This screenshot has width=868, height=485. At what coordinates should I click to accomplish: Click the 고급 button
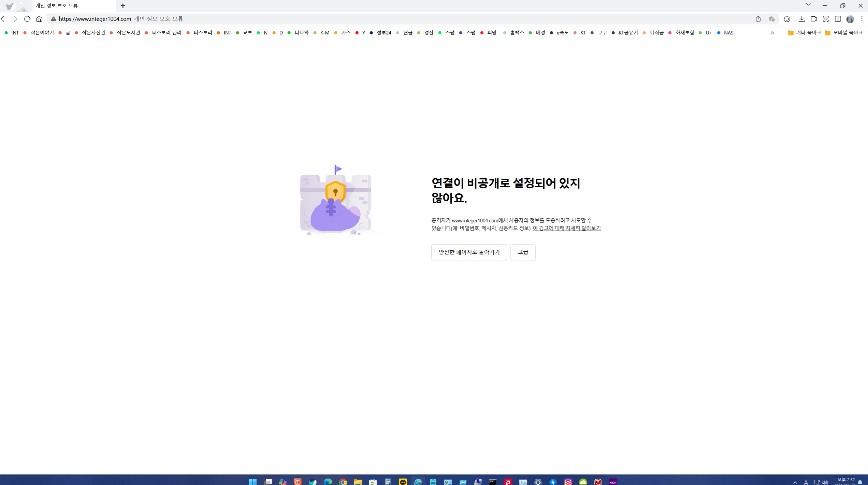[523, 252]
